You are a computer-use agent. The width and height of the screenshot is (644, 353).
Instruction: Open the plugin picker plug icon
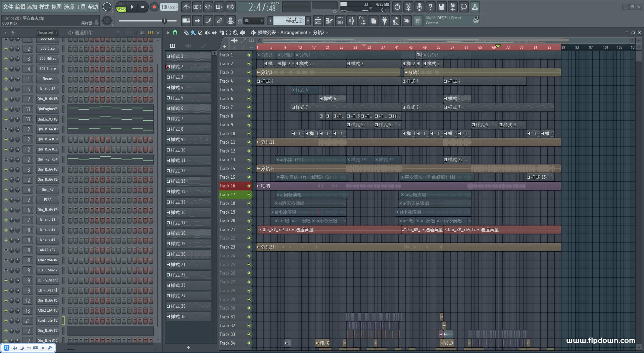click(385, 21)
